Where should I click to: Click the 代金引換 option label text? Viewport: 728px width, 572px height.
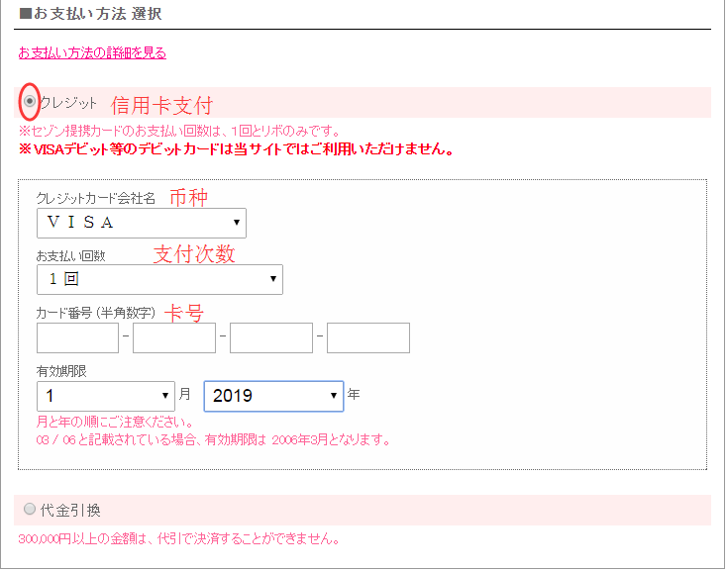coord(69,511)
